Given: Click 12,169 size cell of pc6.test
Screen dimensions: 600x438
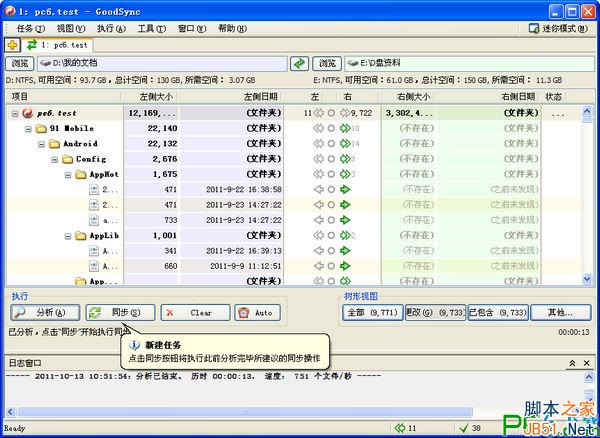Looking at the screenshot, I should [x=152, y=114].
